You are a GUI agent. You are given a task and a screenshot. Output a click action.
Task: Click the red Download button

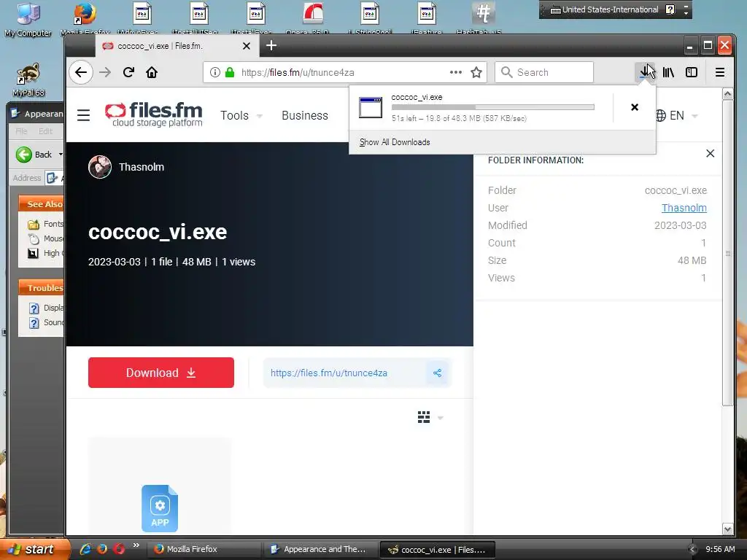[161, 373]
